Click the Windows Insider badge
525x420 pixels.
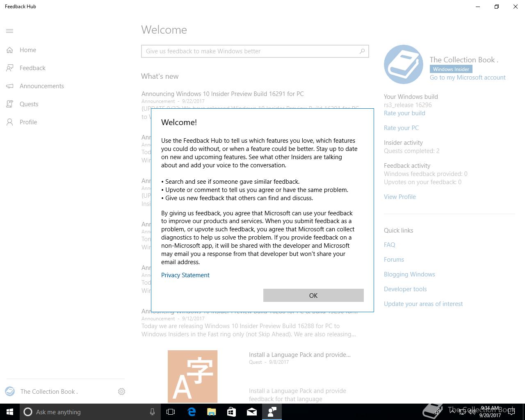click(451, 69)
